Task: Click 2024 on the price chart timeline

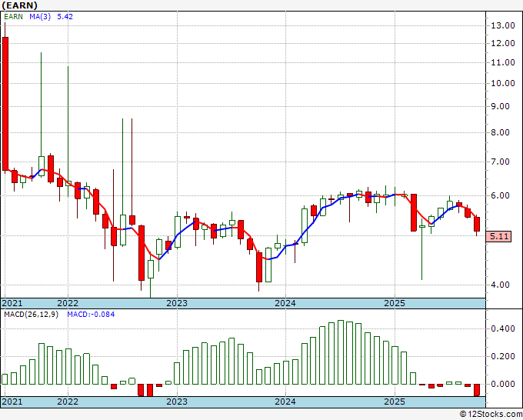Action: (x=285, y=303)
